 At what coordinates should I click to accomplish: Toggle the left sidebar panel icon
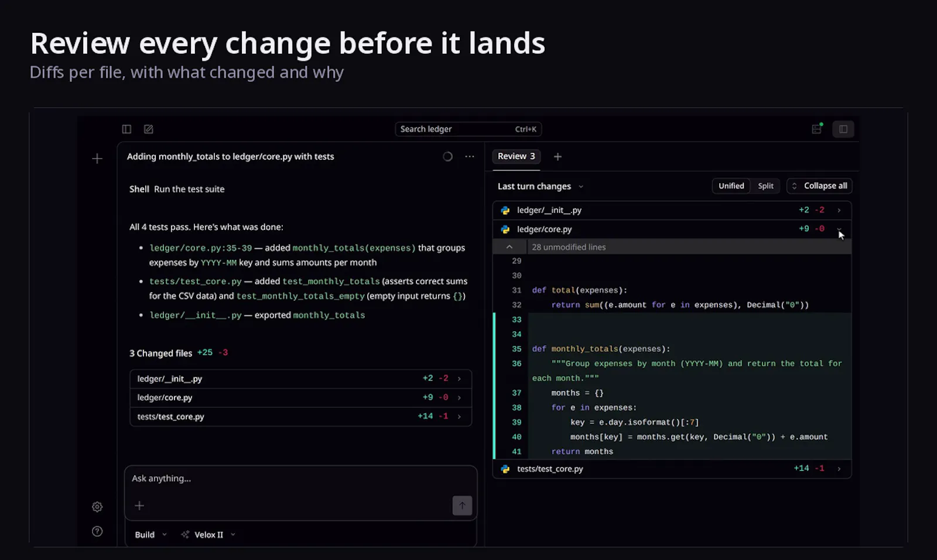point(126,129)
